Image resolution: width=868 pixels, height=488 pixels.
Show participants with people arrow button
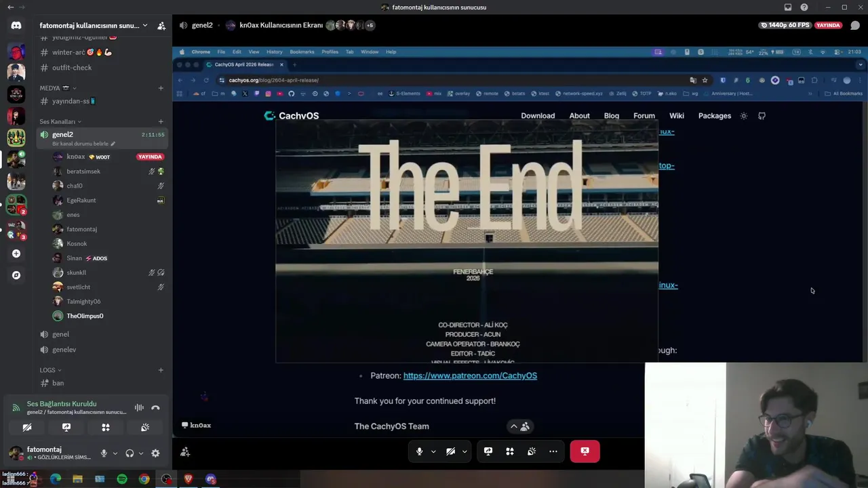pyautogui.click(x=520, y=426)
